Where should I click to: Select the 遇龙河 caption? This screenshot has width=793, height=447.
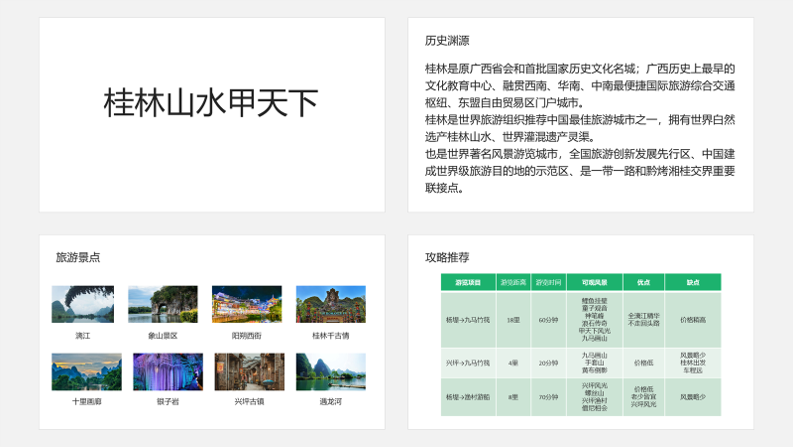coord(331,401)
